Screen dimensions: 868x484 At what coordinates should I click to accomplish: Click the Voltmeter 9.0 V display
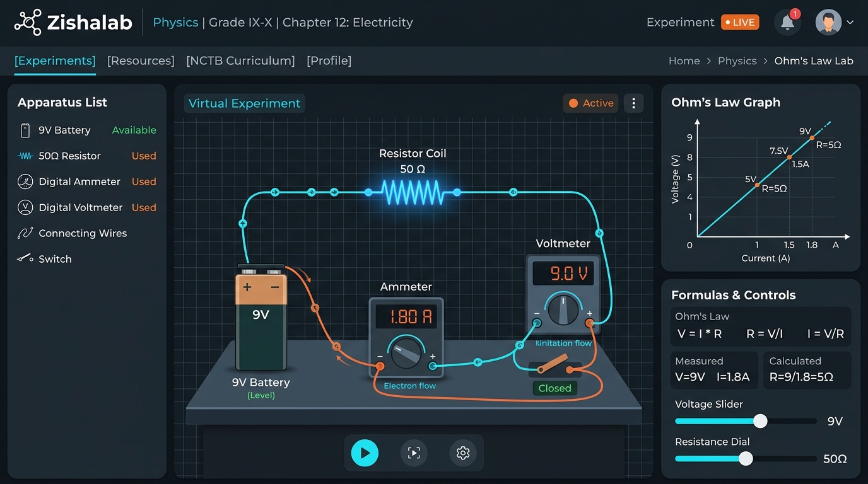(x=563, y=274)
